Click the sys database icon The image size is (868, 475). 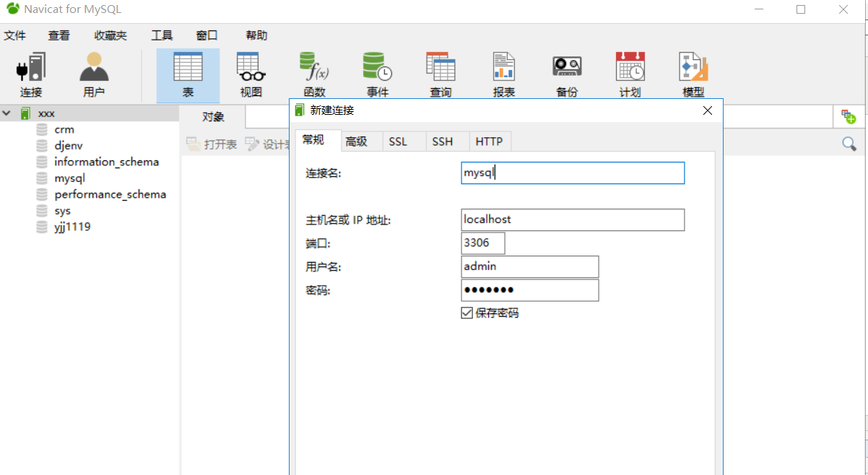coord(42,211)
